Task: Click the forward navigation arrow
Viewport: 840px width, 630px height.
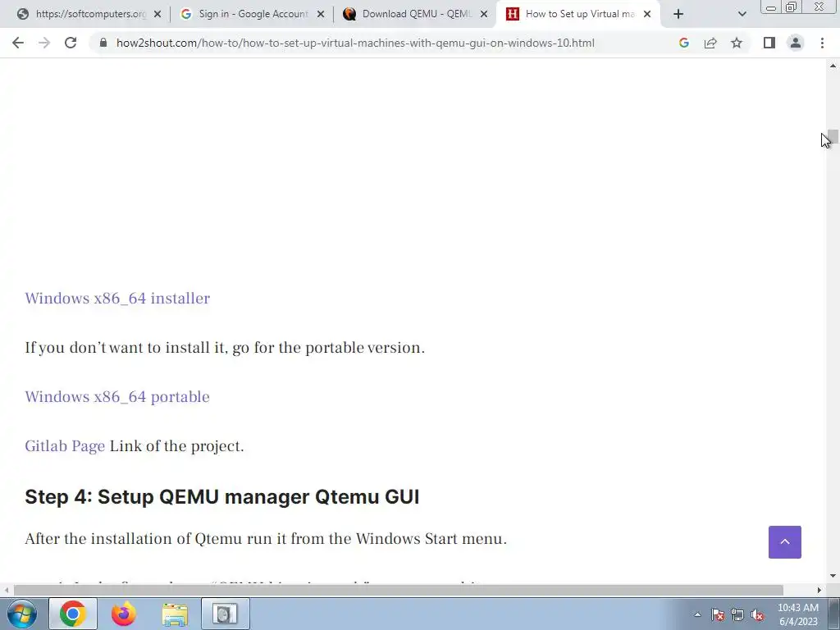Action: pyautogui.click(x=44, y=43)
